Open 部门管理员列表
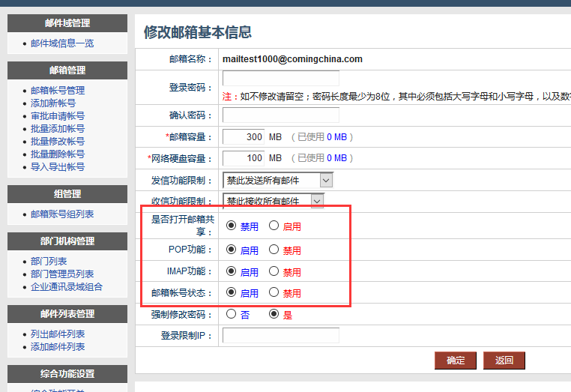 point(62,274)
